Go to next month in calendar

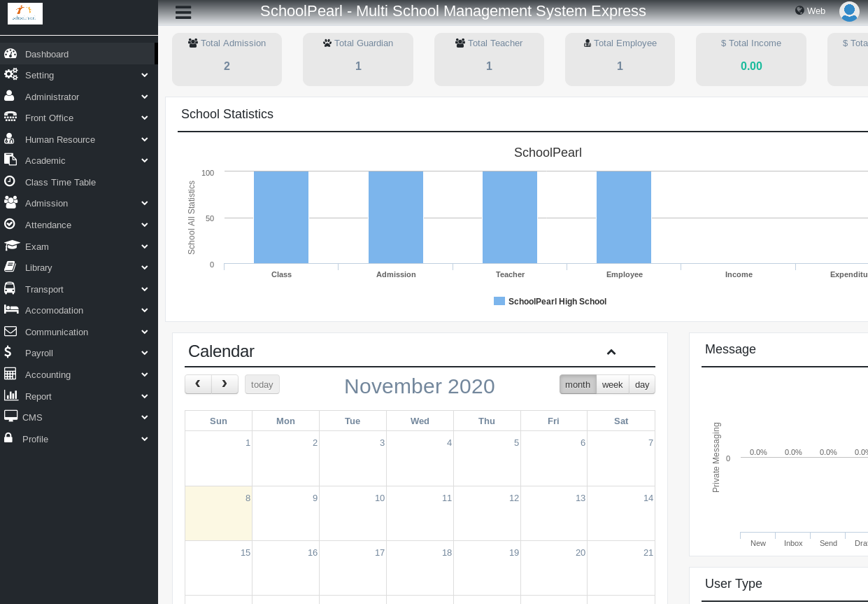point(225,384)
